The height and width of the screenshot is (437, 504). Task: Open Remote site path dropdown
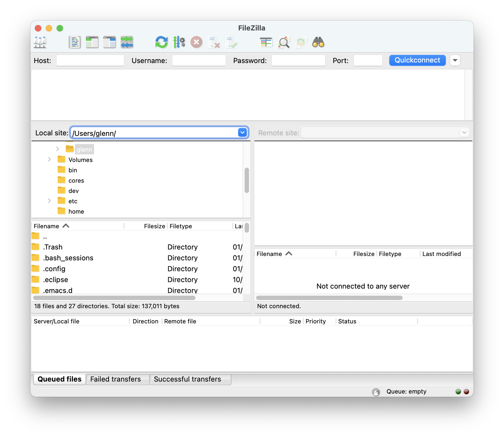pos(464,133)
